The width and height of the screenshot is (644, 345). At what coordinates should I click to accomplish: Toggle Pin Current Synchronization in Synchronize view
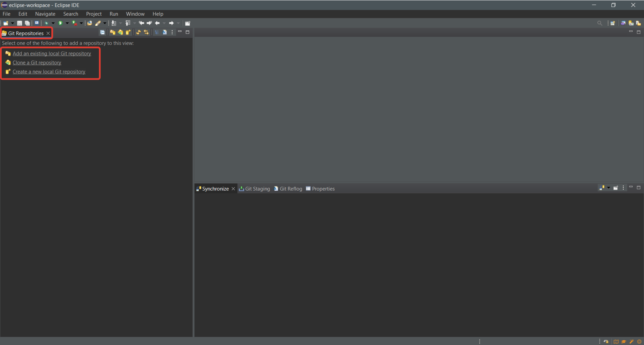point(616,188)
